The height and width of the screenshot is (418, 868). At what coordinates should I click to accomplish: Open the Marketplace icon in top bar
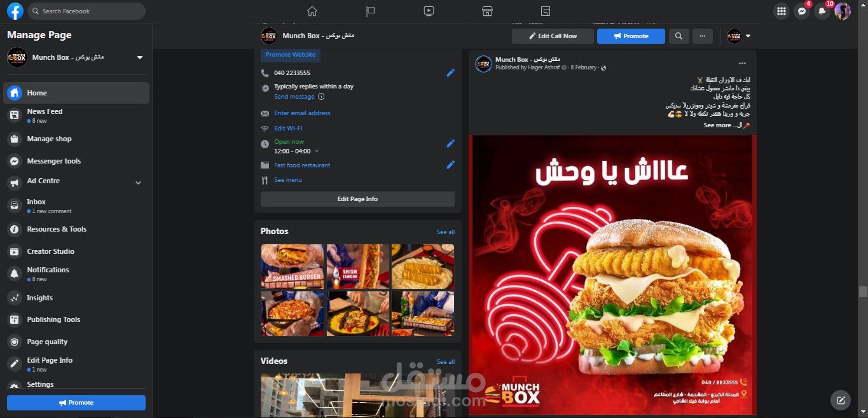click(x=487, y=11)
